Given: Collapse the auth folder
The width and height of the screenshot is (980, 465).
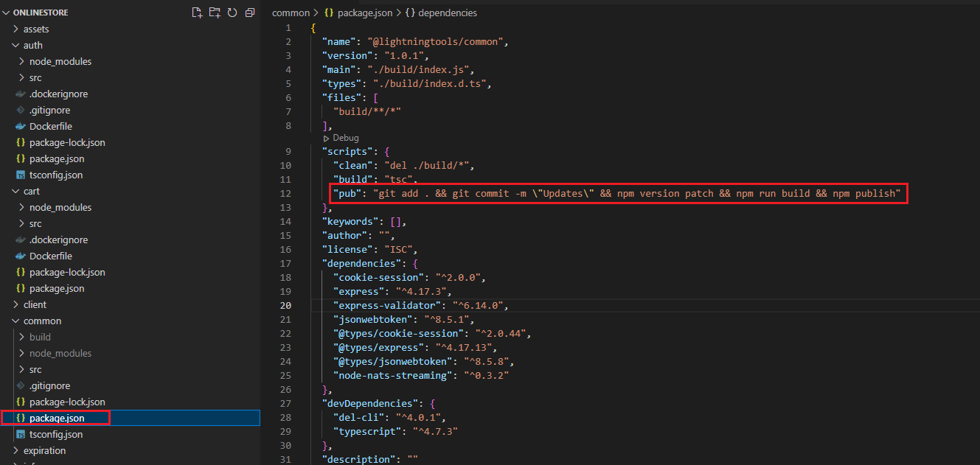Looking at the screenshot, I should point(32,45).
